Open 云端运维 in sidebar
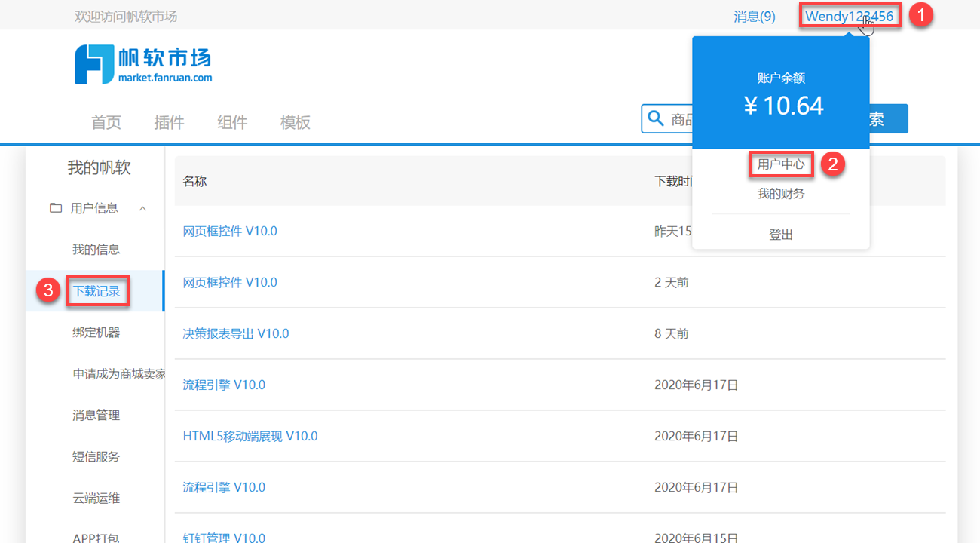Screen dimensions: 980x543 point(96,499)
